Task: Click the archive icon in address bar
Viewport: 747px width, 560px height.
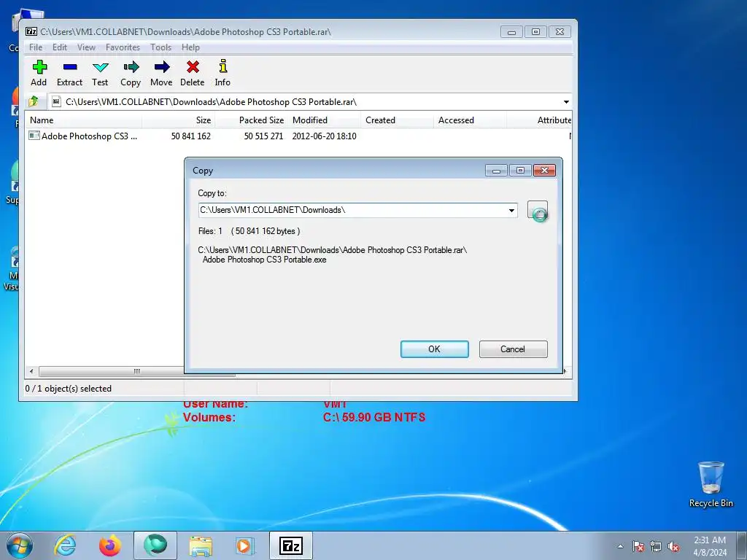Action: [x=56, y=101]
